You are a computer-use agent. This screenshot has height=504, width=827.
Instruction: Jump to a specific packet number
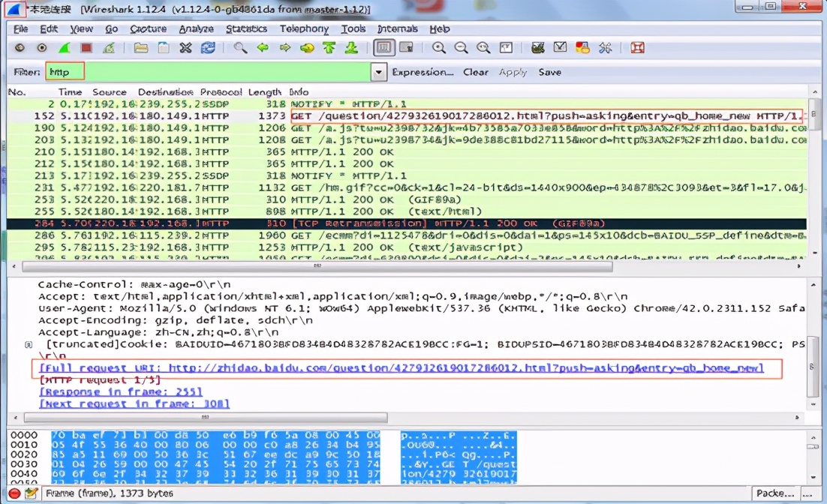tap(307, 48)
